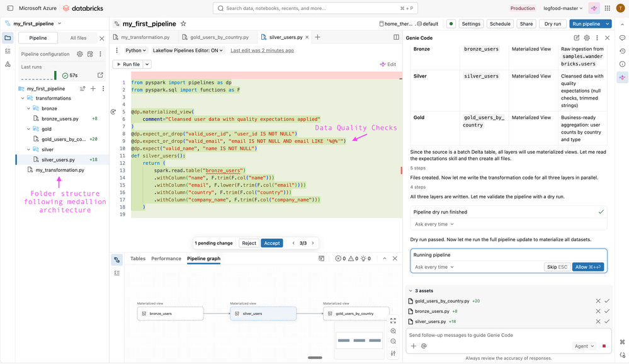This screenshot has width=629, height=364.
Task: Open my_first_pipeline sidebar dropdown
Action: tap(60, 24)
